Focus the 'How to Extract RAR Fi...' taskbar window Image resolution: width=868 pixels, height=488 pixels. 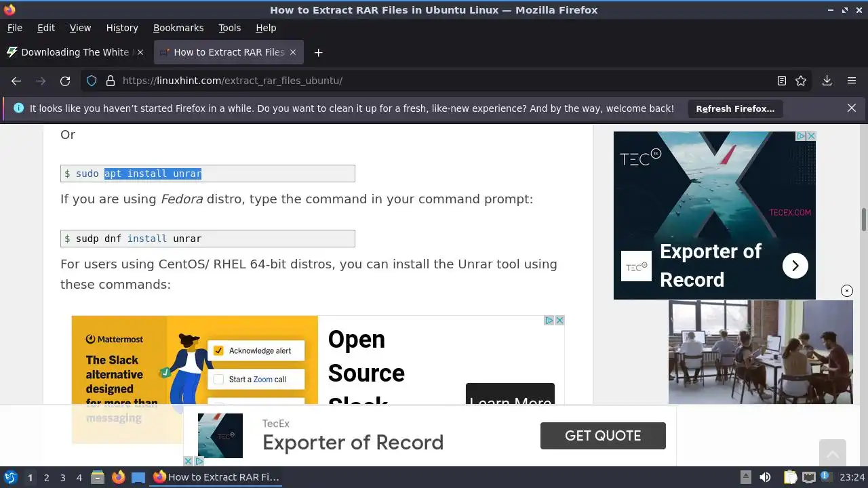pos(216,477)
